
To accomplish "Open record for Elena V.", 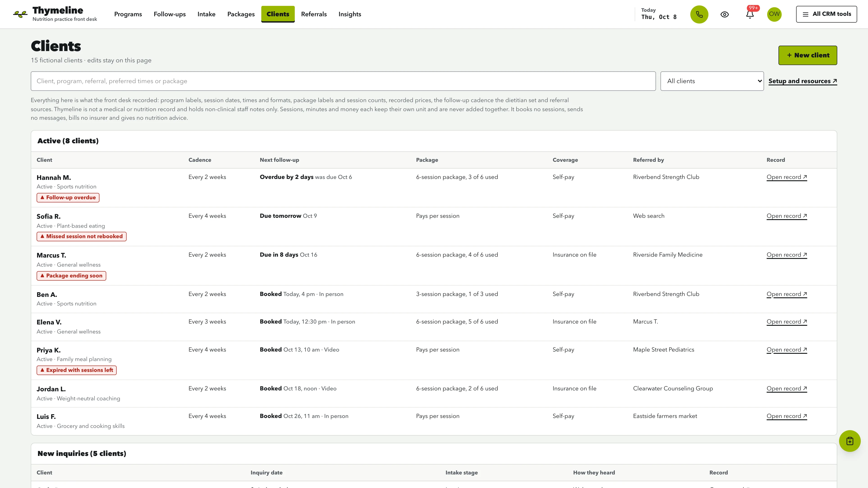I will tap(786, 322).
